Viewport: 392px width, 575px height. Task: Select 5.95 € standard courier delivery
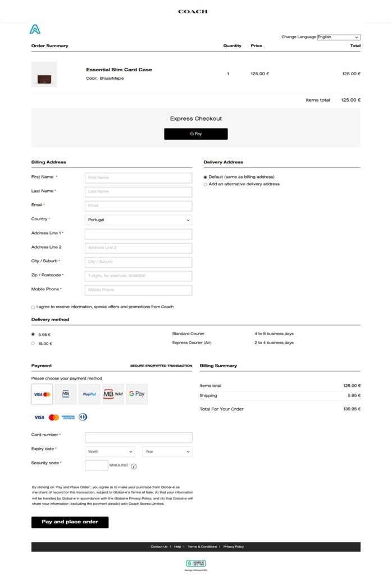point(33,335)
